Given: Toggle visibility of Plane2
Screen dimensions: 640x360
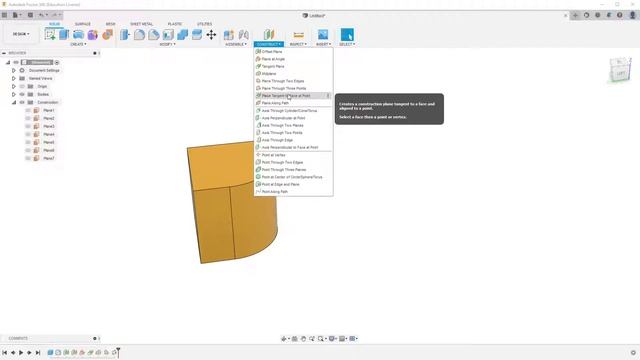Looking at the screenshot, I should tap(28, 118).
